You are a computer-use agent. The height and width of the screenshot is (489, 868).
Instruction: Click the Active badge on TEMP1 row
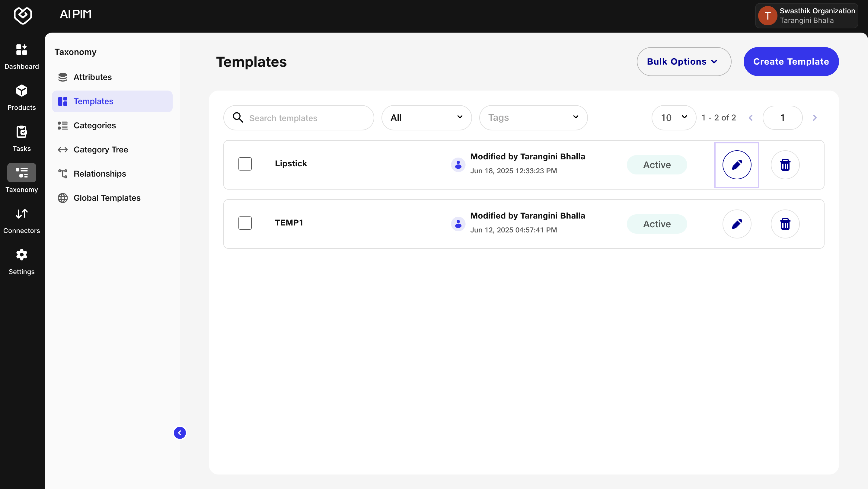click(x=656, y=224)
